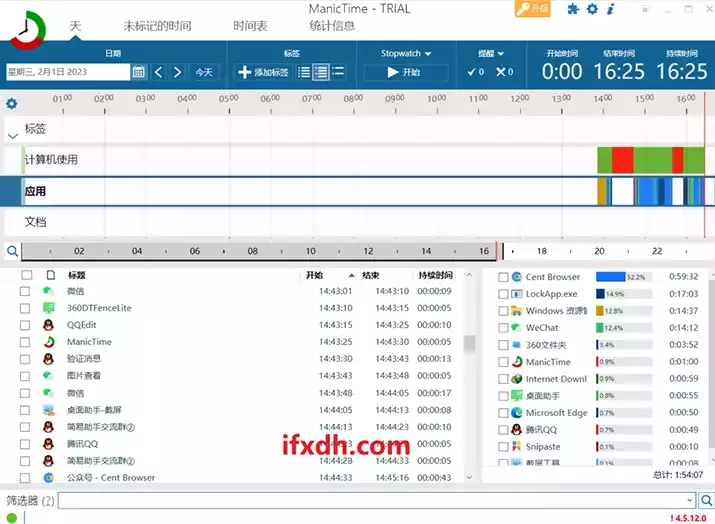This screenshot has width=715, height=524.
Task: Open the 统计信息 tab
Action: pyautogui.click(x=332, y=26)
